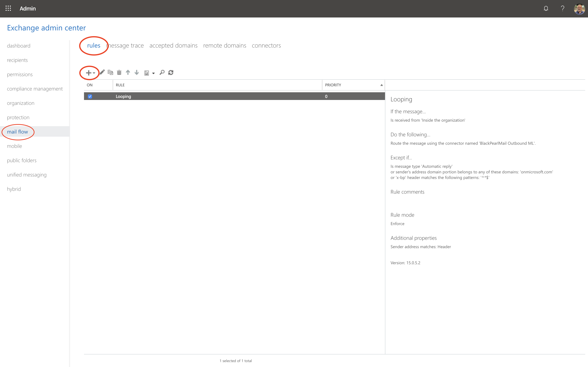588x367 pixels.
Task: Uncheck the Looping rule checkbox
Action: click(x=90, y=96)
